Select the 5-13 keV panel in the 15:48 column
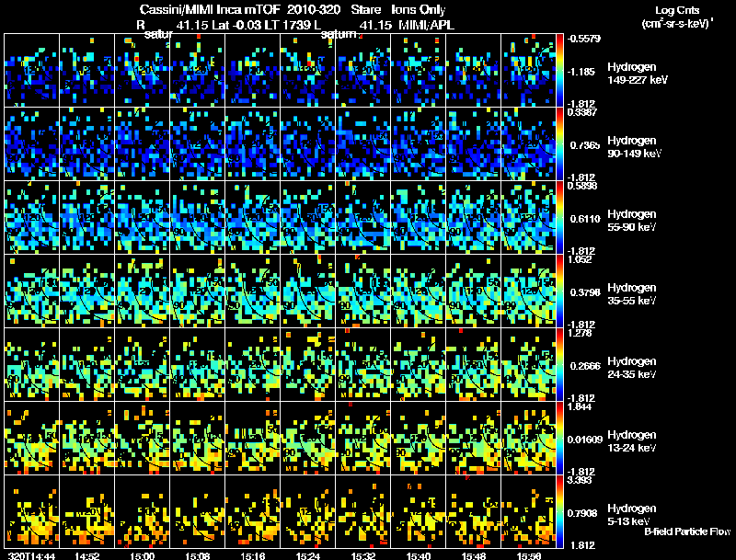Image resolution: width=736 pixels, height=560 pixels. (473, 511)
